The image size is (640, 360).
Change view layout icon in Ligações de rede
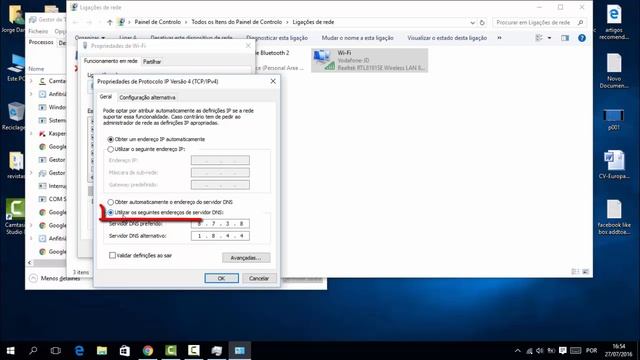539,38
